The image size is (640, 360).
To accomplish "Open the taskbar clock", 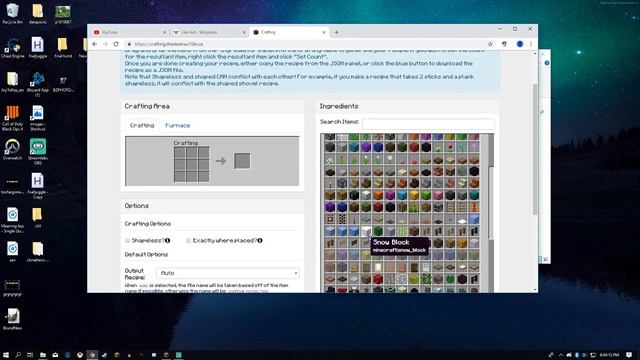I will pos(609,355).
